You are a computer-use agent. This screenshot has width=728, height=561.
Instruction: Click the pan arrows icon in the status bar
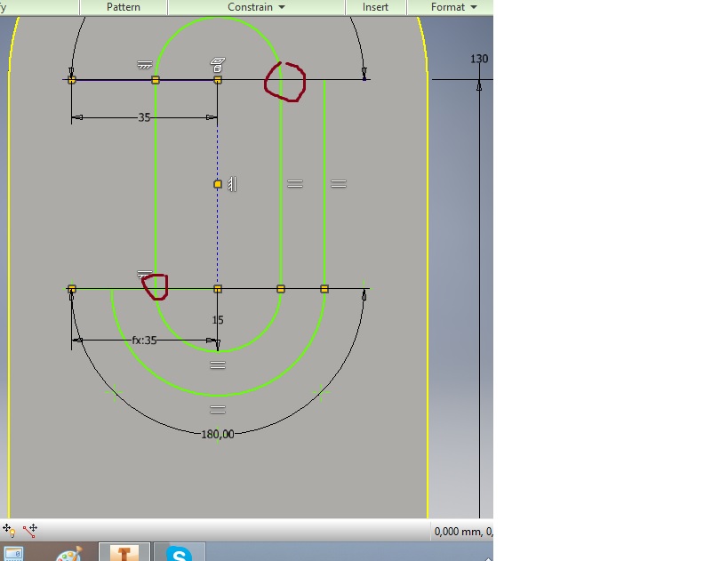[x=9, y=531]
